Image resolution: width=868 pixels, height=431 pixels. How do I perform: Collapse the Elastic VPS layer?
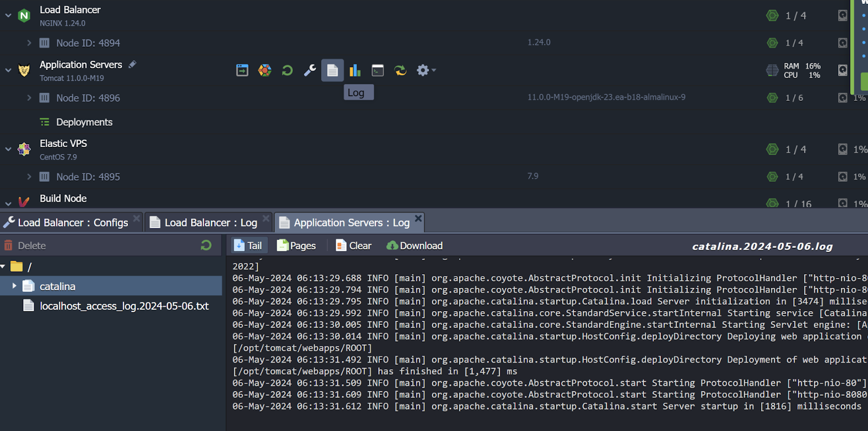click(8, 149)
